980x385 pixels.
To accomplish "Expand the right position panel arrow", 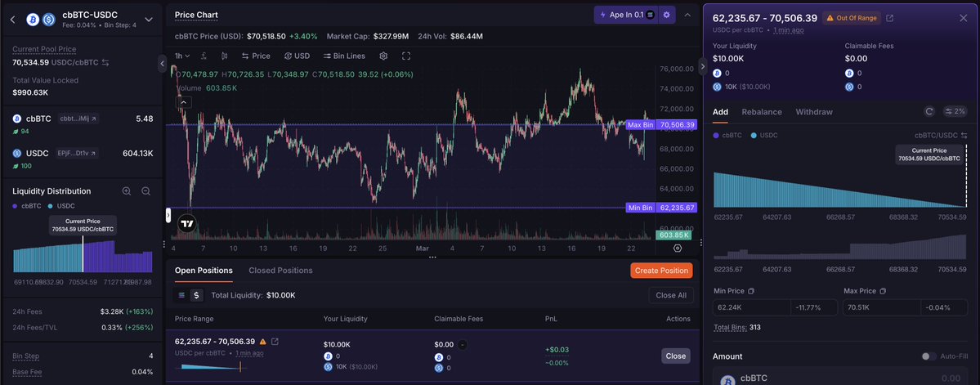I will (x=702, y=65).
